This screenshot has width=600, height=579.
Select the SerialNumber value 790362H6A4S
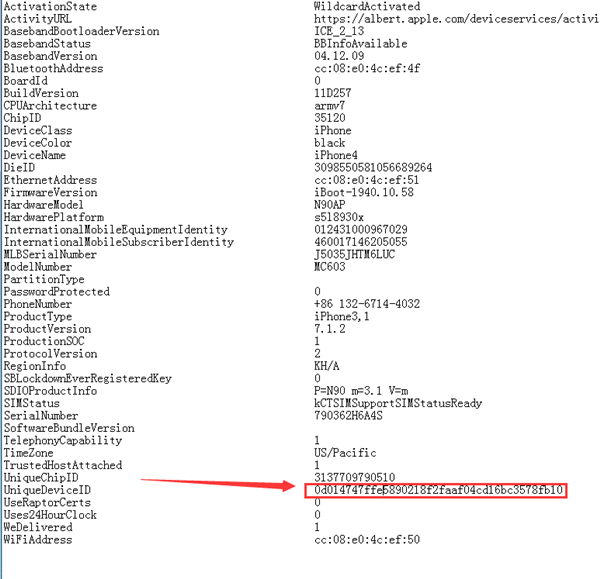coord(348,416)
